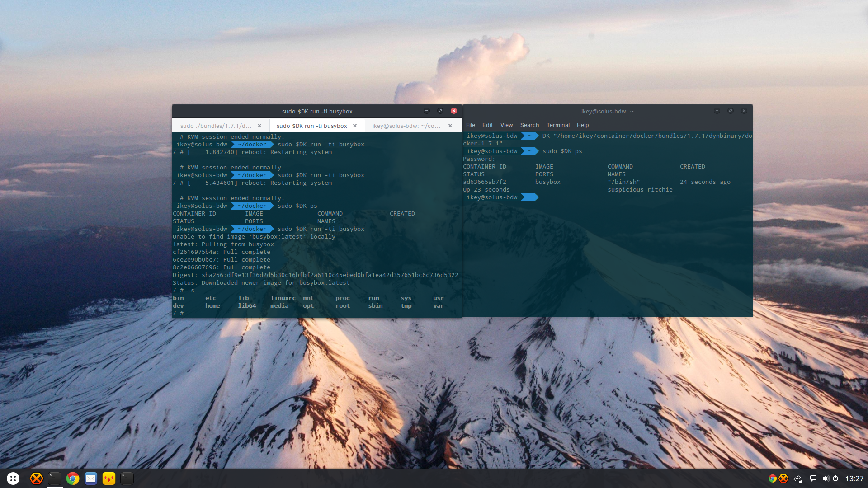Viewport: 868px width, 488px height.
Task: Open the Edit menu in right terminal
Action: [487, 125]
